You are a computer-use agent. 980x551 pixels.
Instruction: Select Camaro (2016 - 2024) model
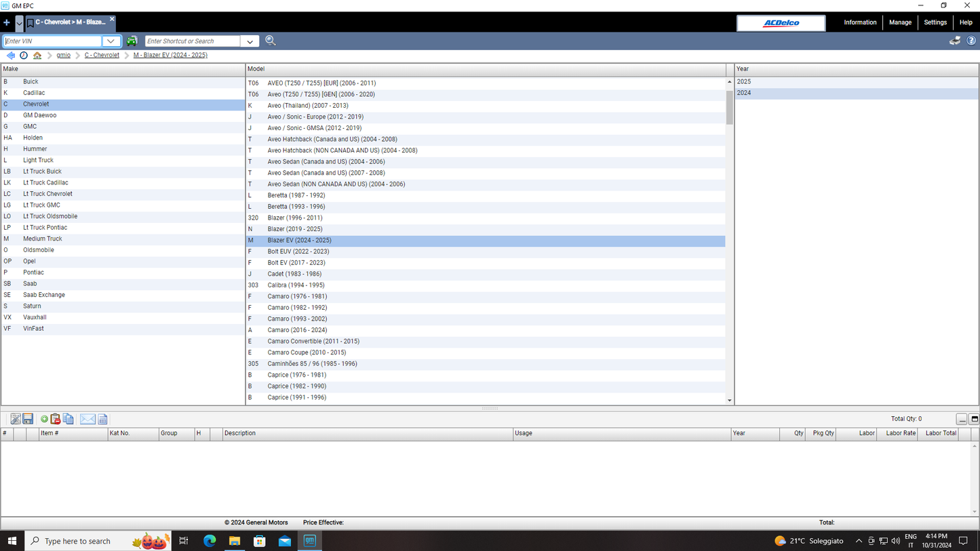coord(486,330)
